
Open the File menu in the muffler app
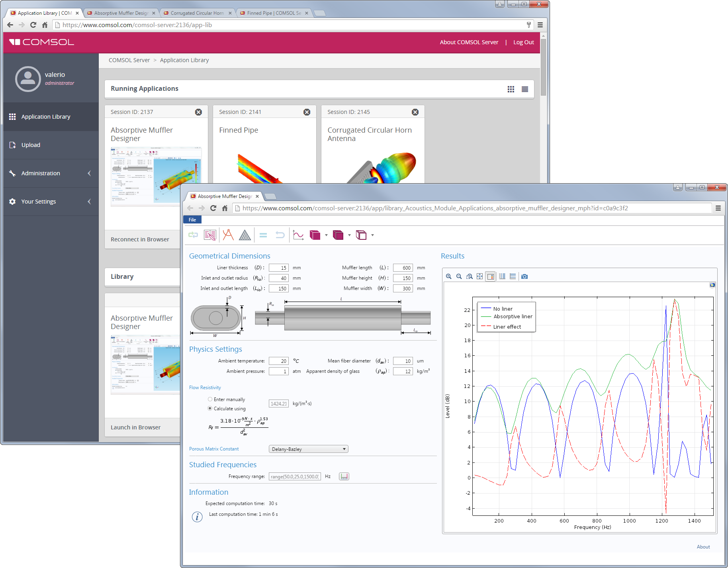(192, 219)
